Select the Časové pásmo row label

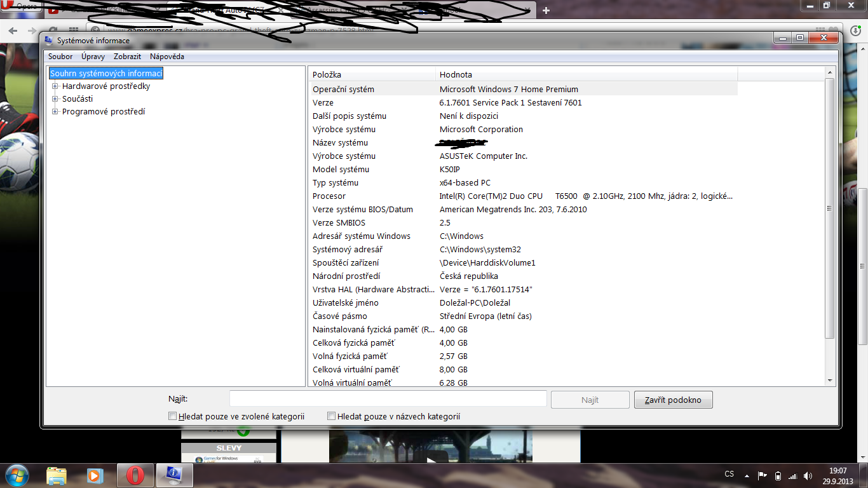pos(340,316)
